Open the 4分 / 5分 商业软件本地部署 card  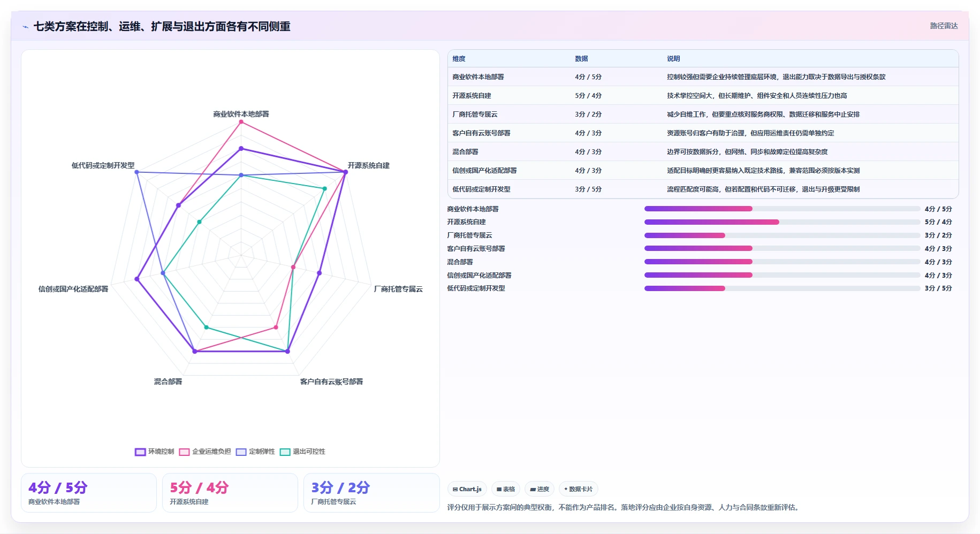tap(89, 493)
